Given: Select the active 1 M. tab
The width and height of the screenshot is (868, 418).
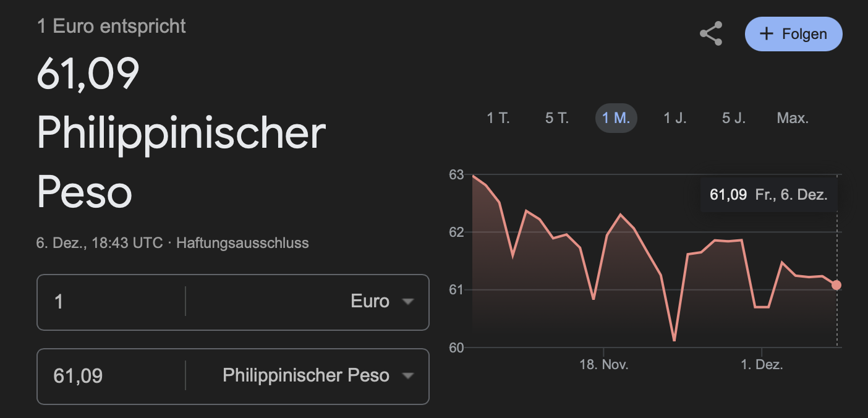Looking at the screenshot, I should coord(616,118).
